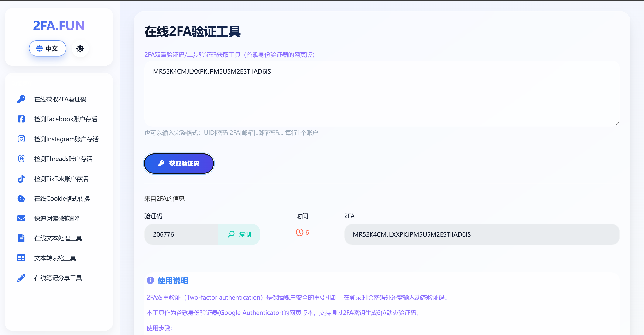Screen dimensions: 644x335
Task: Toggle light/dark theme sun icon
Action: [x=80, y=48]
